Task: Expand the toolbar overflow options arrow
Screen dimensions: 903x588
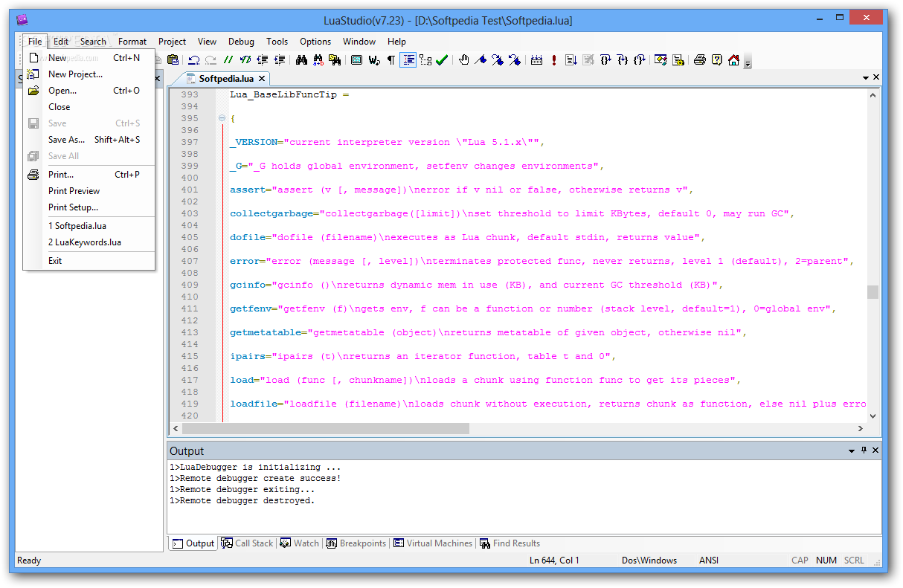Action: point(748,62)
